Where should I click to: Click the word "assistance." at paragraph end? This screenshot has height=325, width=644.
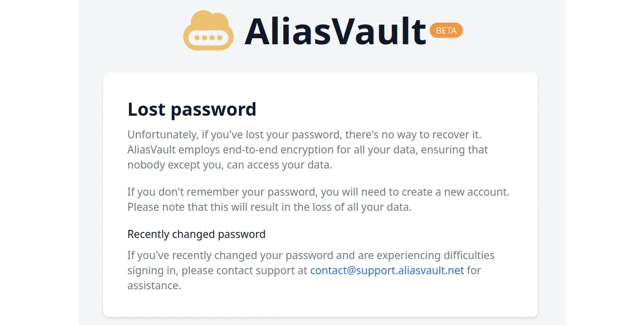[154, 285]
